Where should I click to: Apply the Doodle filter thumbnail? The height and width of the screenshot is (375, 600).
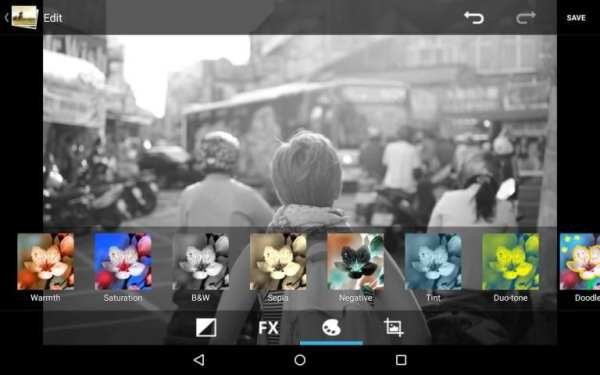580,261
